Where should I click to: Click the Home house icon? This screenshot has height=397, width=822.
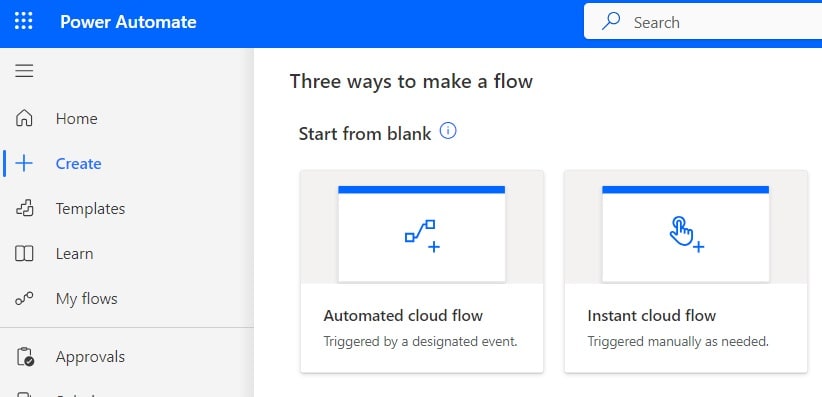coord(24,119)
